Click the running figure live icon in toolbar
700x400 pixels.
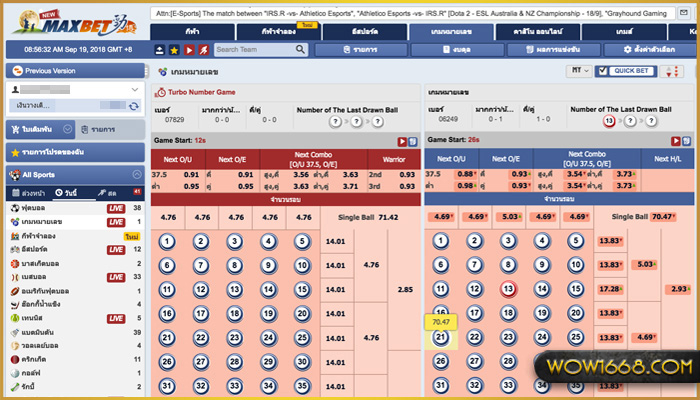(202, 49)
